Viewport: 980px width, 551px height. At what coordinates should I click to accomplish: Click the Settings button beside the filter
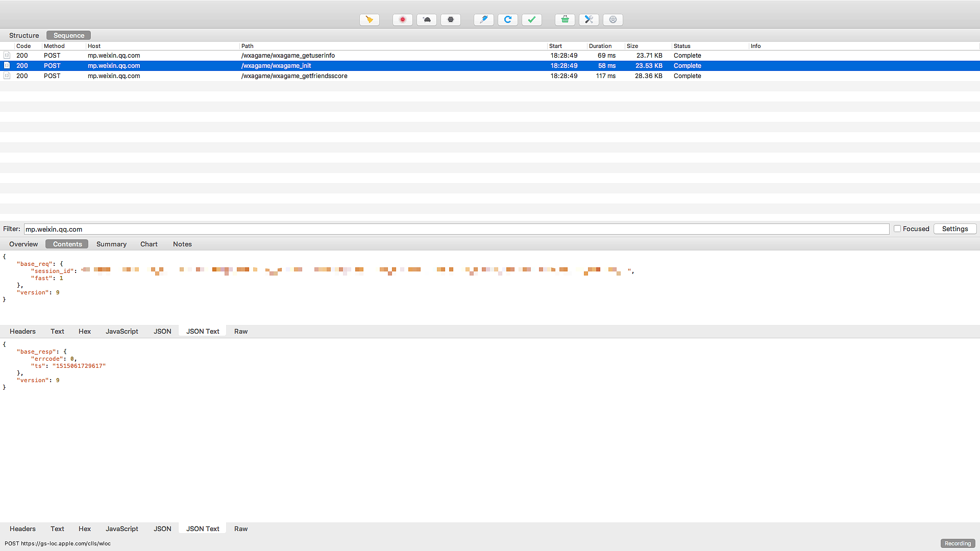[x=954, y=229]
